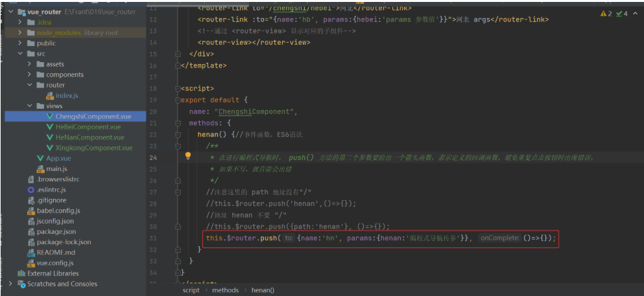
Task: Open babel.config.js file
Action: point(58,211)
